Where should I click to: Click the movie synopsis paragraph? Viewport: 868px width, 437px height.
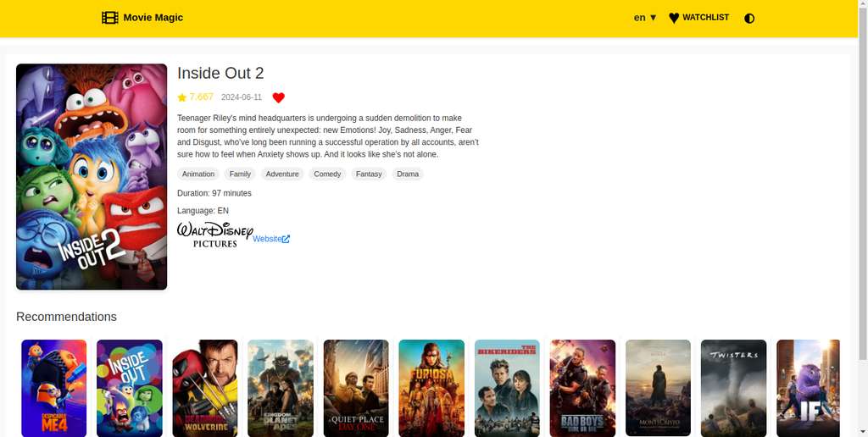coord(328,136)
